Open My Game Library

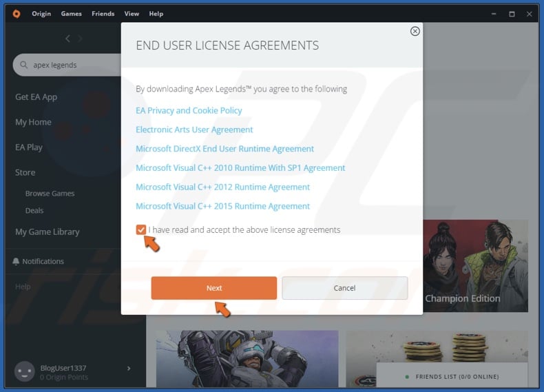click(48, 231)
